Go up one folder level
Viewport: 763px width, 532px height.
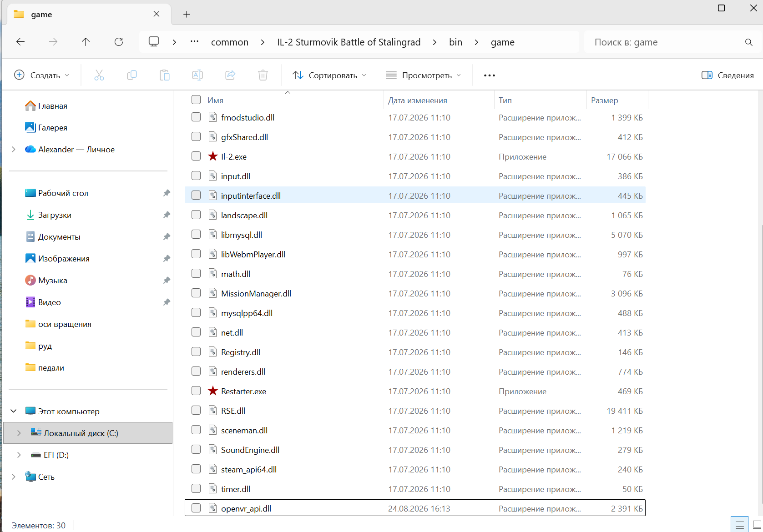coord(86,42)
